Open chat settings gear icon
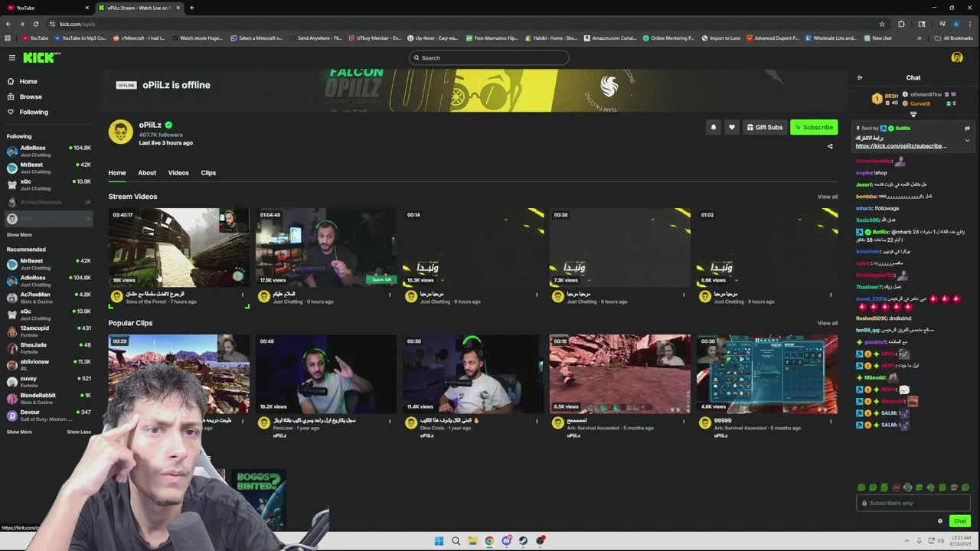 coord(940,521)
